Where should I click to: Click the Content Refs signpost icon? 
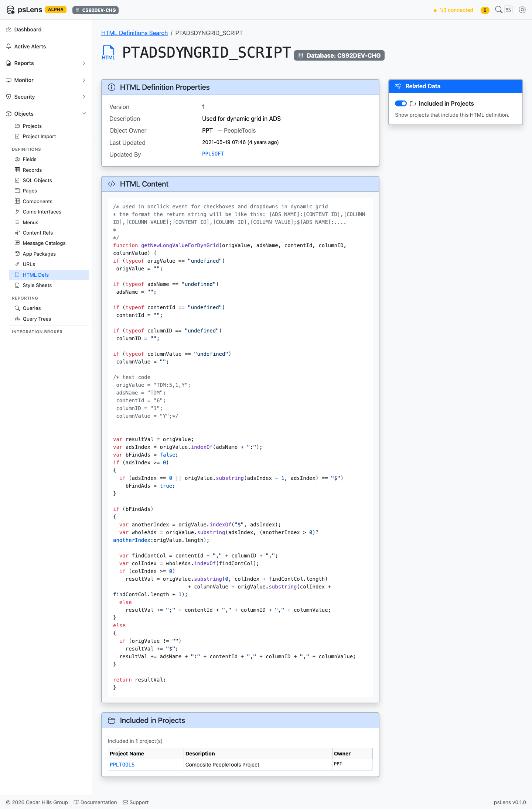coord(17,233)
